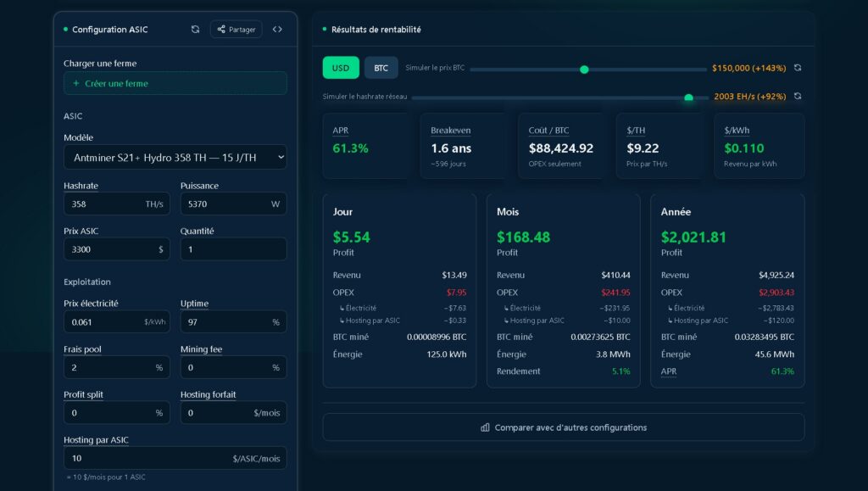
Task: Click the plus icon in Créer une ferme
Action: (76, 84)
